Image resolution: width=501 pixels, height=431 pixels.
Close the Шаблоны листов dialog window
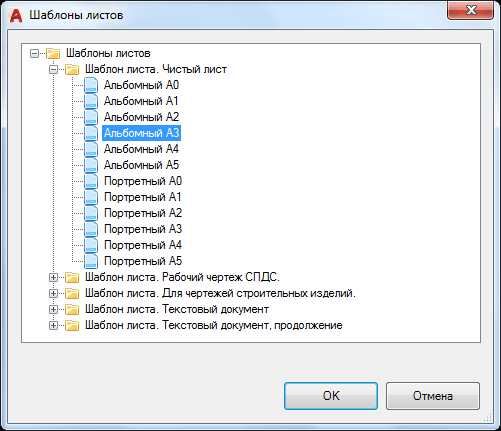click(471, 11)
